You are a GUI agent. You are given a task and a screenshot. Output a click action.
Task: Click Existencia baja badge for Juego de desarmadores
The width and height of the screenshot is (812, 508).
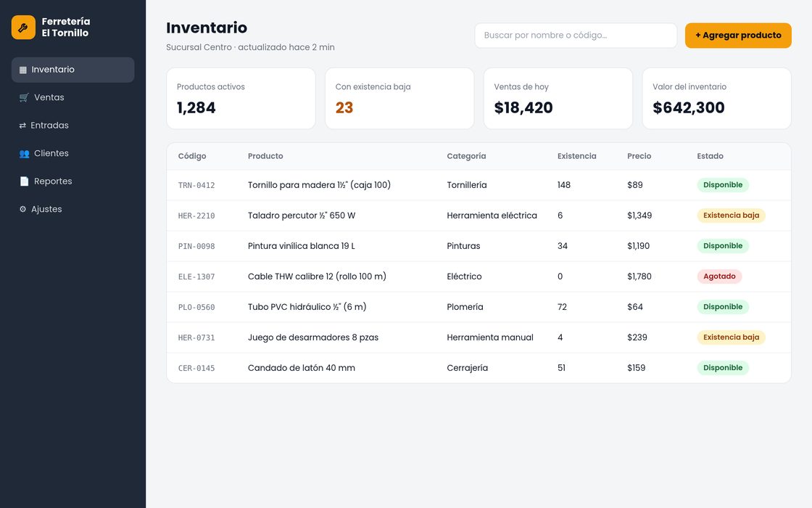point(732,337)
